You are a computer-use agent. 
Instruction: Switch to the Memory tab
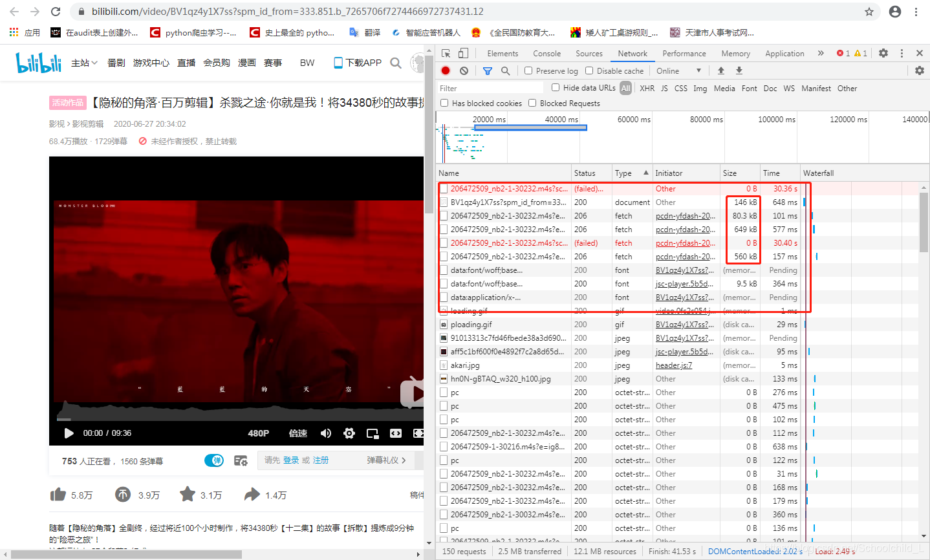pyautogui.click(x=735, y=54)
